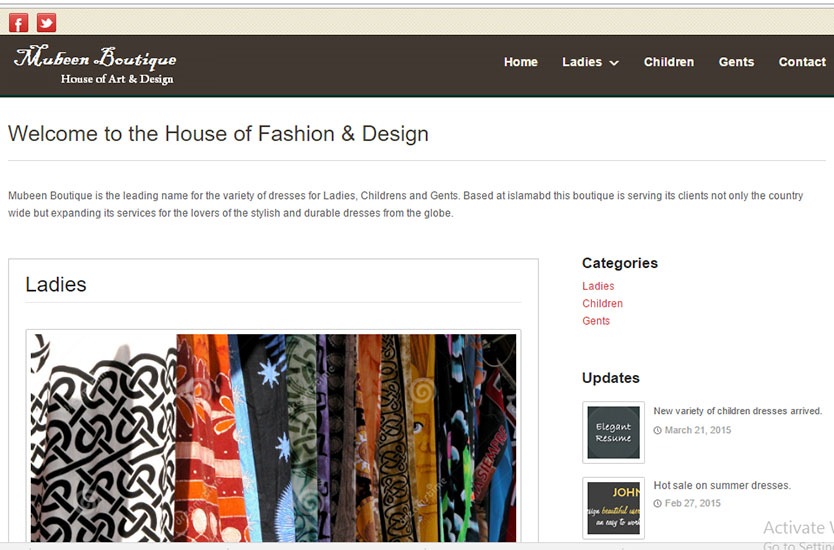Click clock icon beside Feb 27, 2015
834x550 pixels.
point(657,503)
